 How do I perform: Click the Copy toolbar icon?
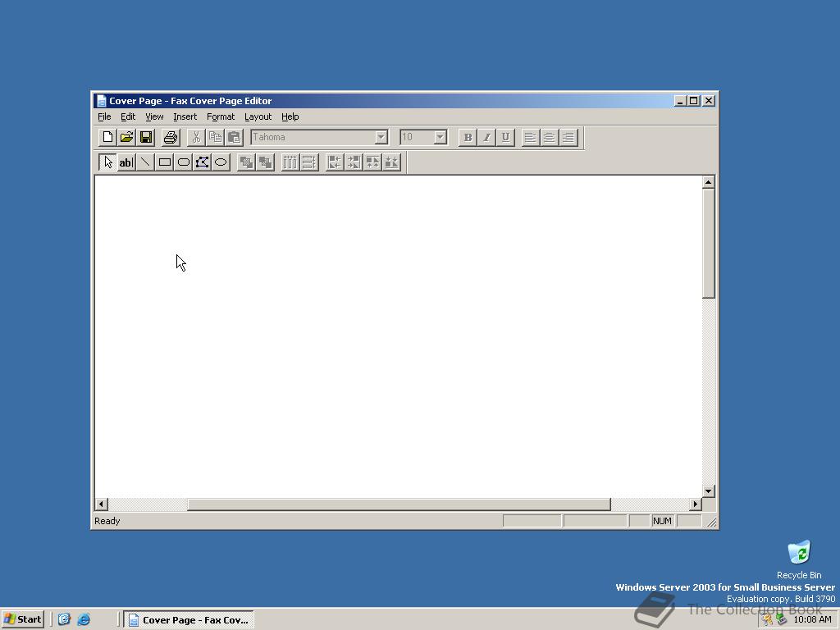click(x=216, y=137)
